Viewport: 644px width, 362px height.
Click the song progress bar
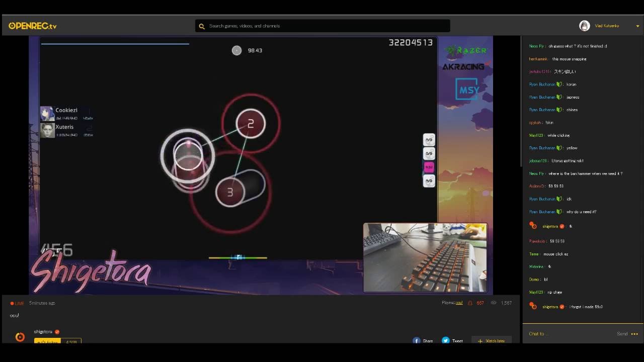click(115, 44)
